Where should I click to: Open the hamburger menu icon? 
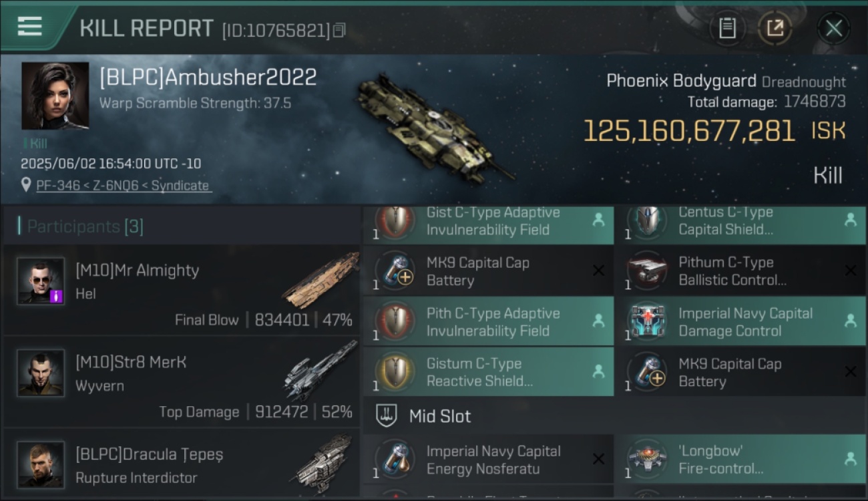click(29, 27)
